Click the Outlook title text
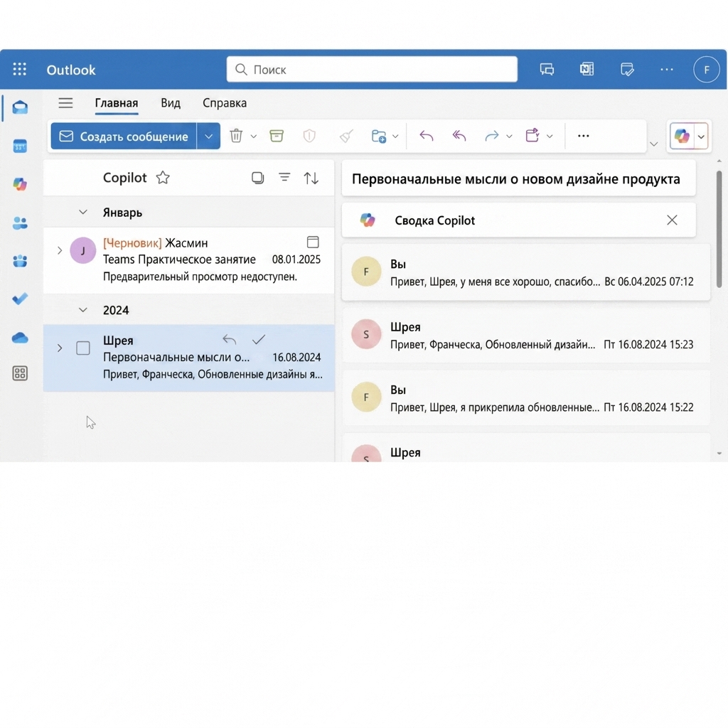This screenshot has width=728, height=728. point(71,70)
